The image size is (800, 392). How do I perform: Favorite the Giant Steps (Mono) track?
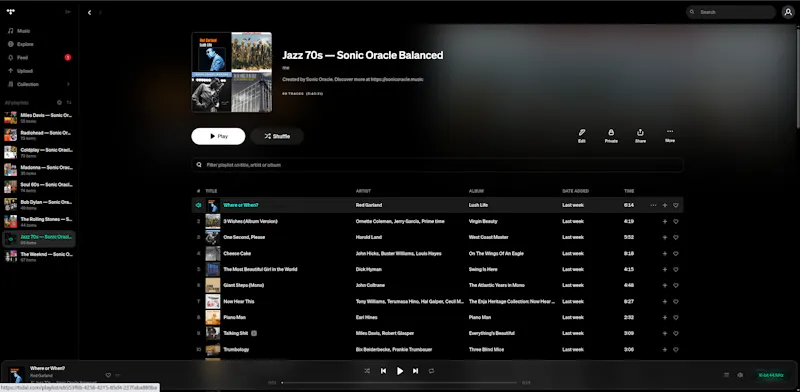(x=676, y=285)
